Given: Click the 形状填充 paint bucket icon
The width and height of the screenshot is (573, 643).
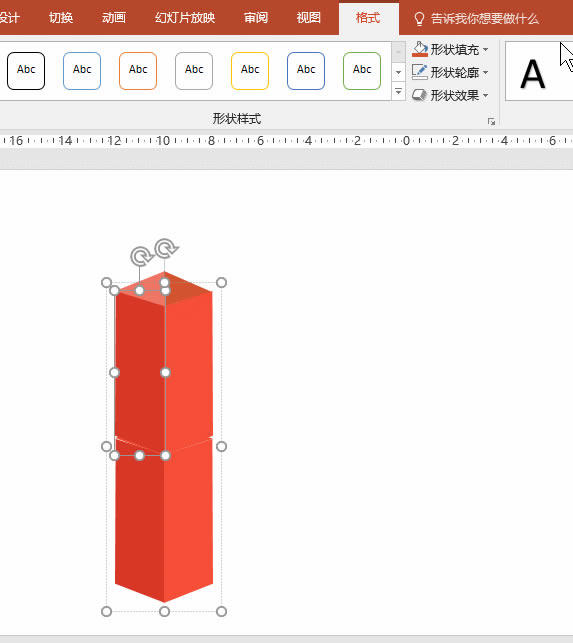Looking at the screenshot, I should [420, 49].
